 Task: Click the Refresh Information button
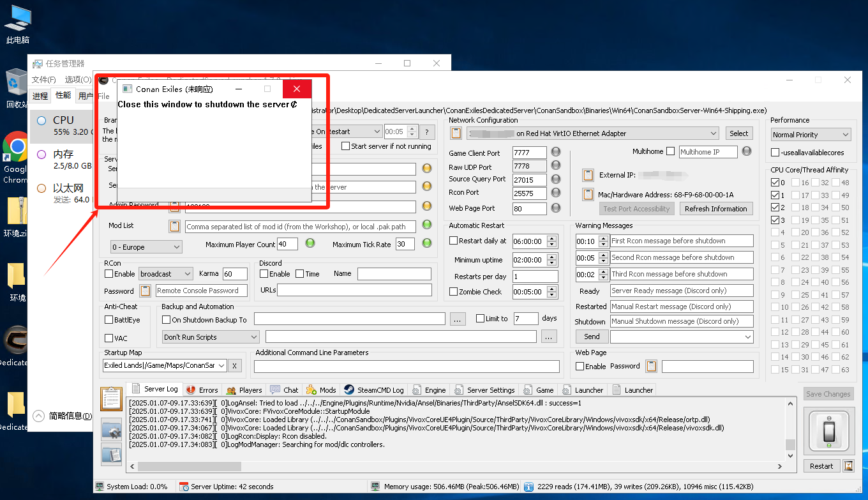715,209
